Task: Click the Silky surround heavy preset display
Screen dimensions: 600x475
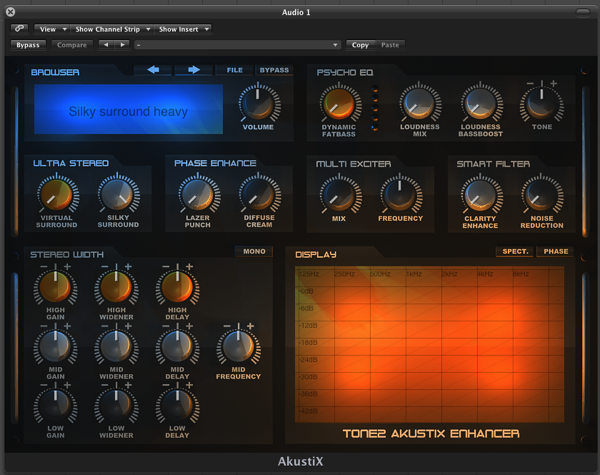Action: coord(128,112)
